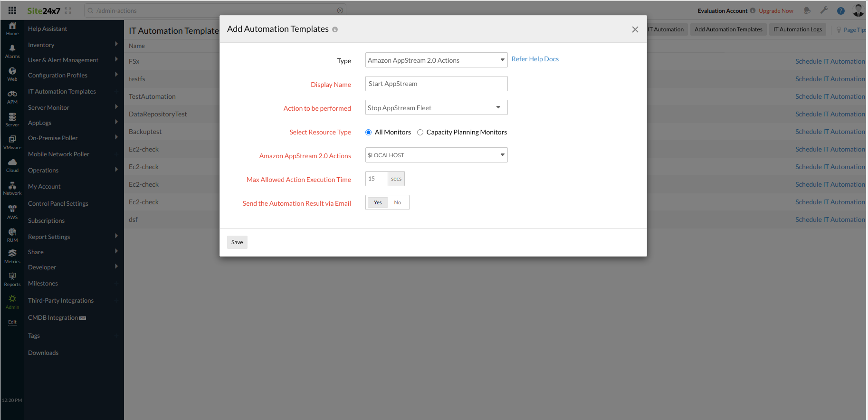
Task: Switch to the IT Automation Logs tab
Action: tap(797, 29)
